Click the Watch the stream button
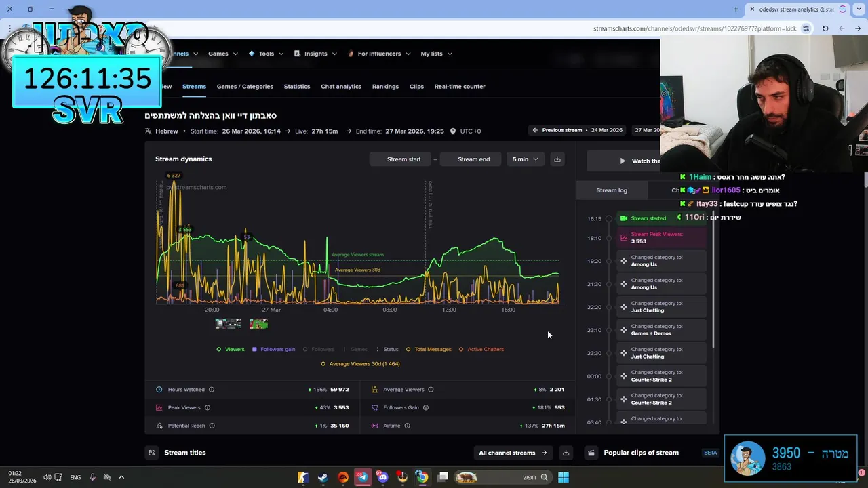The image size is (868, 488). [x=624, y=161]
